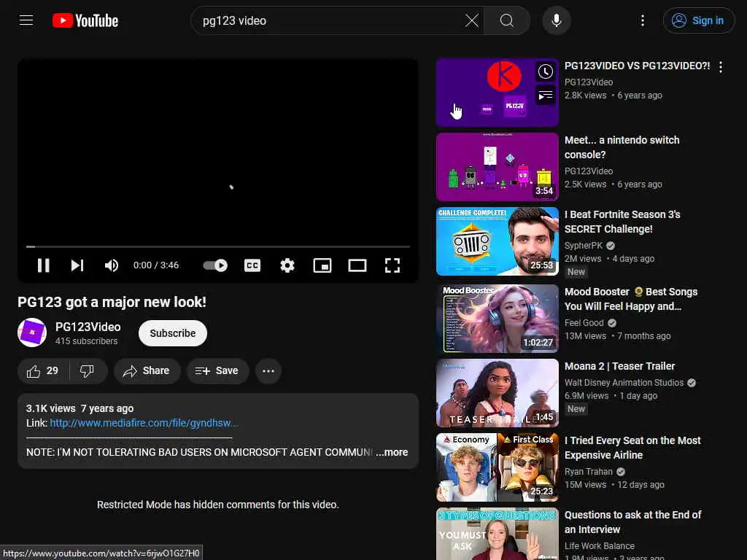This screenshot has width=747, height=560.
Task: Clear the search box text
Action: [472, 20]
